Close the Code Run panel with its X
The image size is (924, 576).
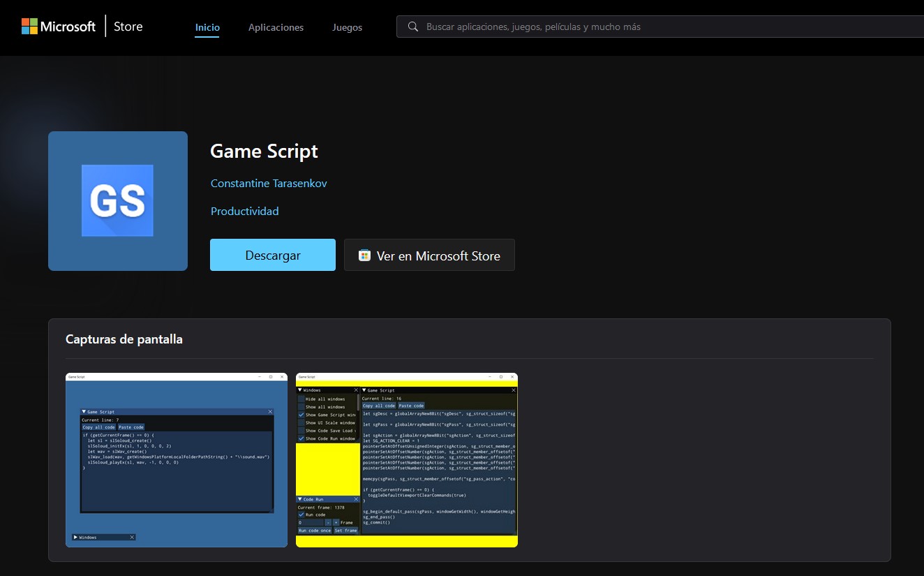click(x=355, y=499)
